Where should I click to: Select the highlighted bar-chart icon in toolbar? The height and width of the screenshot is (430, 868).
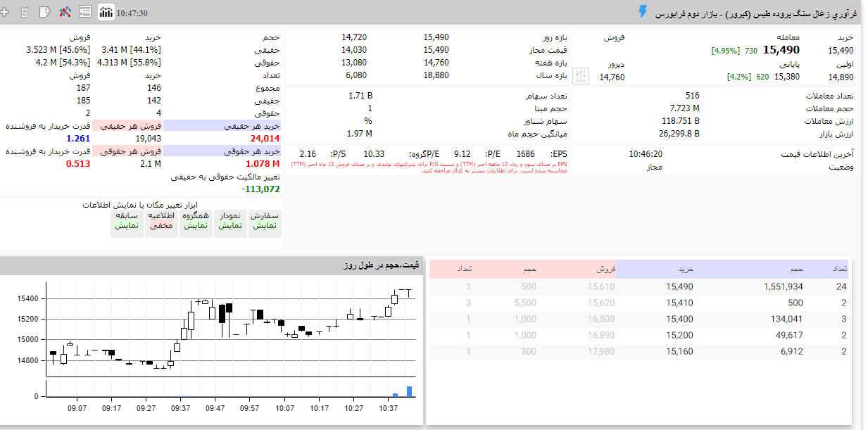tap(106, 12)
